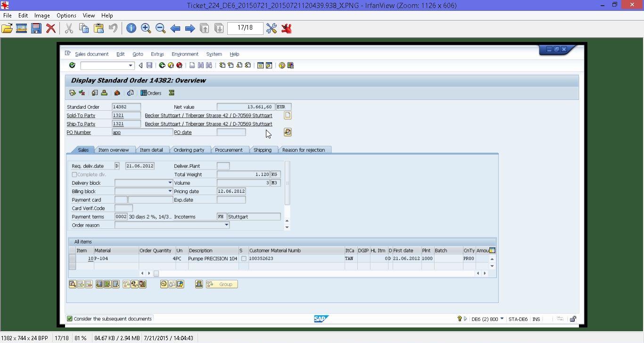This screenshot has height=343, width=644.
Task: Click the item details magnifier below the table
Action: coord(72,284)
